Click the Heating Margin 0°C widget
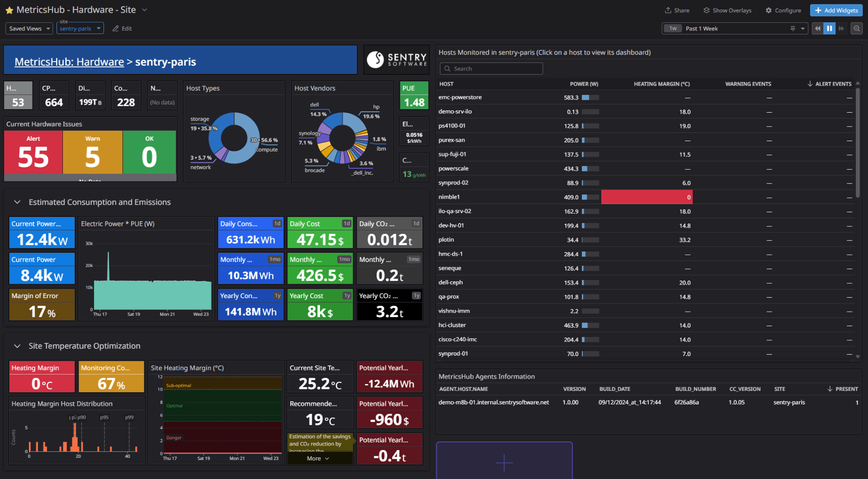Viewport: 868px width, 479px height. click(42, 377)
